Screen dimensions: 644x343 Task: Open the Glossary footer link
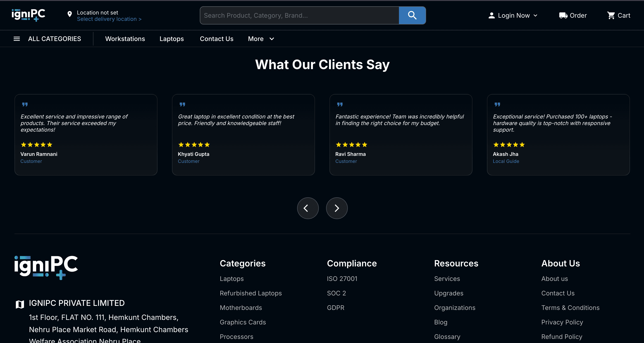tap(447, 337)
